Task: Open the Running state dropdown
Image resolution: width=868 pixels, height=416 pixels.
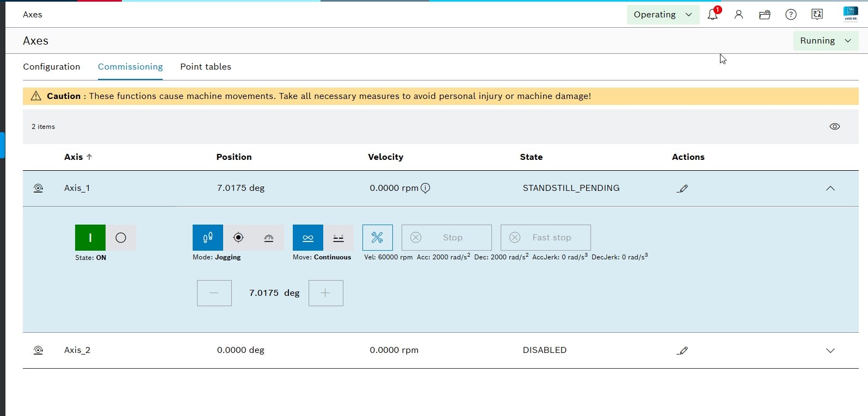Action: click(826, 41)
